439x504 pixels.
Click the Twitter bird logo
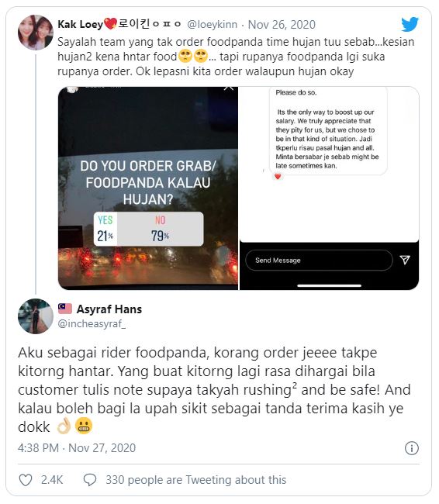point(410,24)
